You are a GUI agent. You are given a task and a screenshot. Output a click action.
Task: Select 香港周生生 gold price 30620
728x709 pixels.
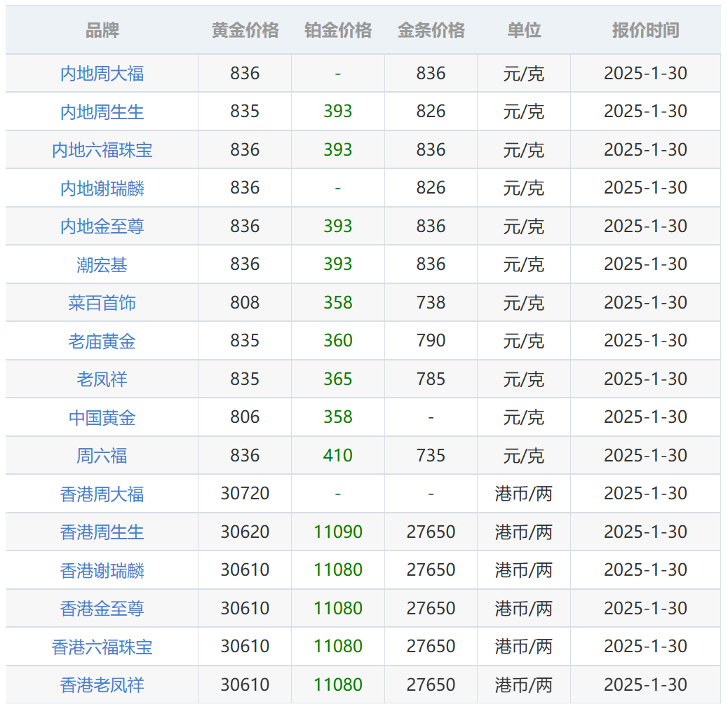[245, 532]
